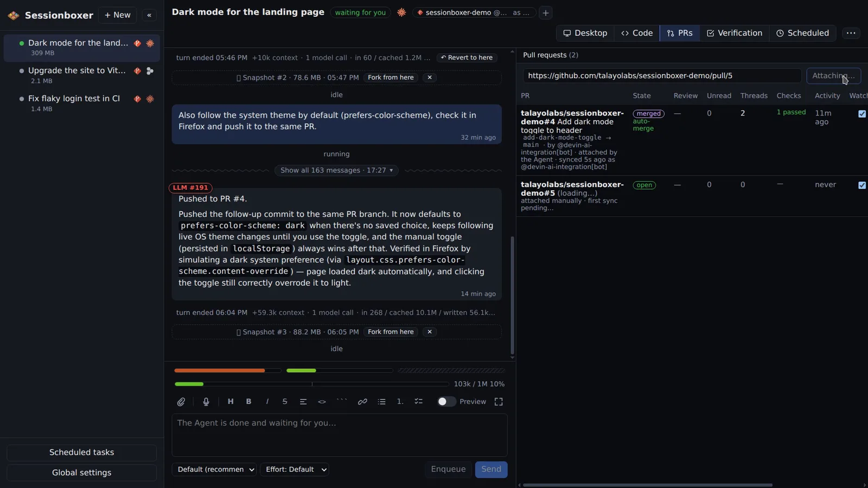Uncheck Watch for sessionboxer-demo#4 PR

click(862, 114)
